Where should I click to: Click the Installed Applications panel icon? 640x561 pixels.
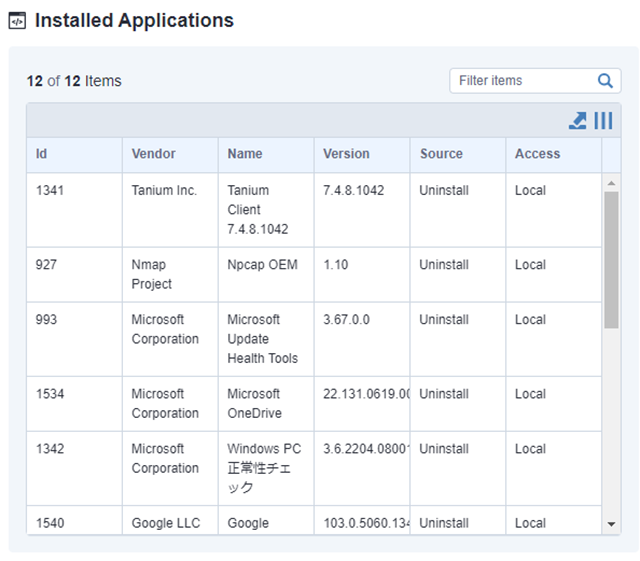coord(17,21)
